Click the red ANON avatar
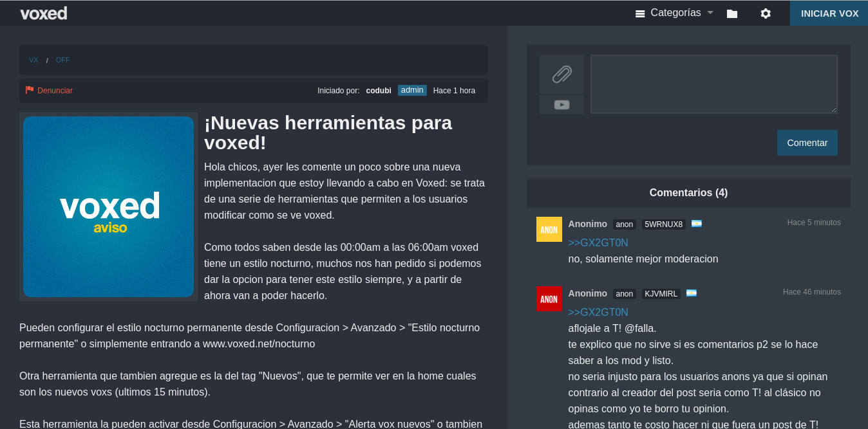Image resolution: width=868 pixels, height=429 pixels. pos(549,298)
